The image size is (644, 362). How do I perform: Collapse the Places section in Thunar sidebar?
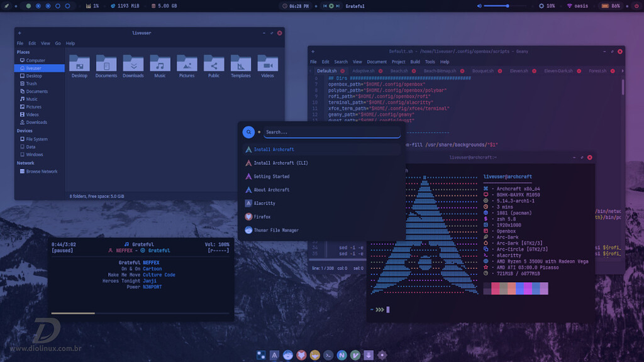(25, 52)
